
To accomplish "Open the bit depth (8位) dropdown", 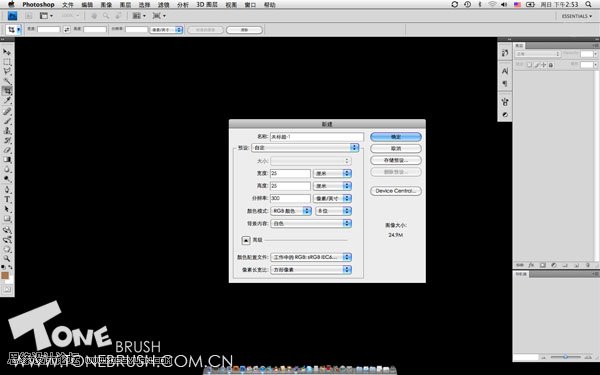I will [x=333, y=211].
